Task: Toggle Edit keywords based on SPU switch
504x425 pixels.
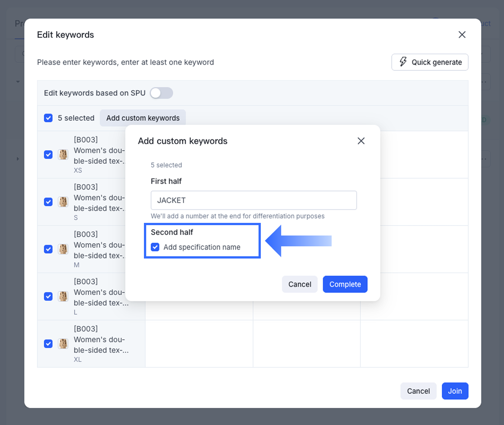Action: click(x=161, y=93)
